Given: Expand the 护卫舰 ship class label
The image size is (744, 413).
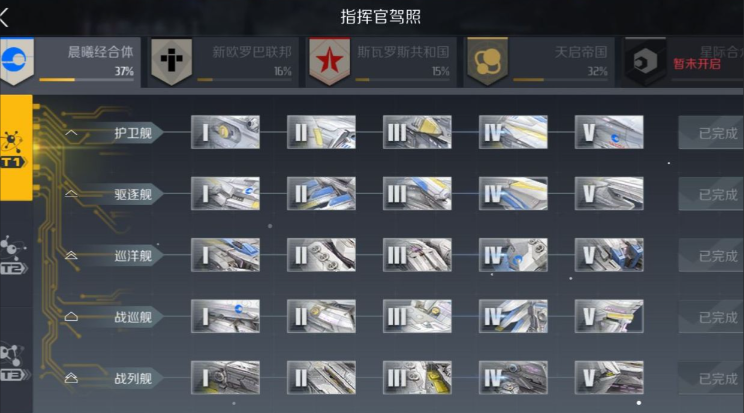Looking at the screenshot, I should pos(112,133).
